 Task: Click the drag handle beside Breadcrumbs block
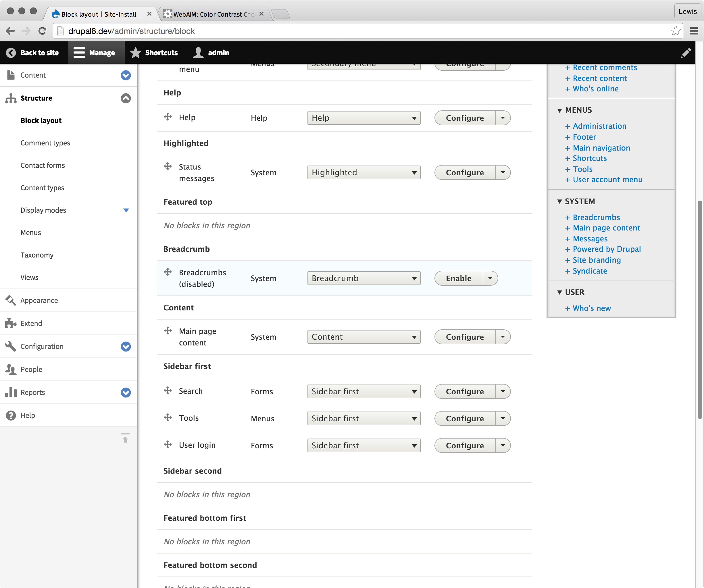click(x=168, y=272)
